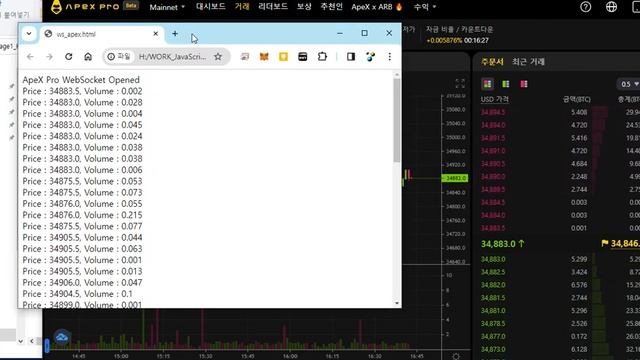Viewport: 640px width, 360px height.
Task: Reload the ws_apex.html page
Action: tap(69, 57)
